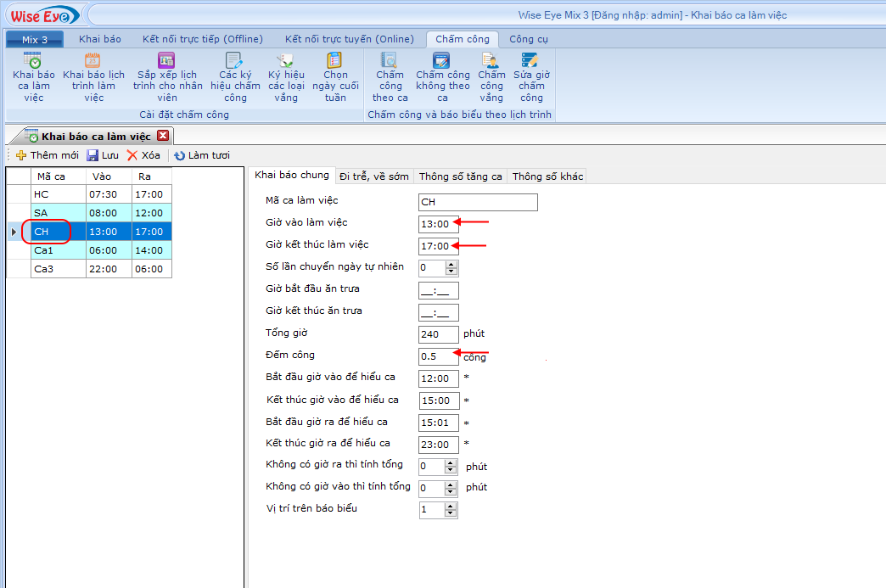Open the Công cụ ribbon menu
Image resolution: width=886 pixels, height=588 pixels.
529,39
